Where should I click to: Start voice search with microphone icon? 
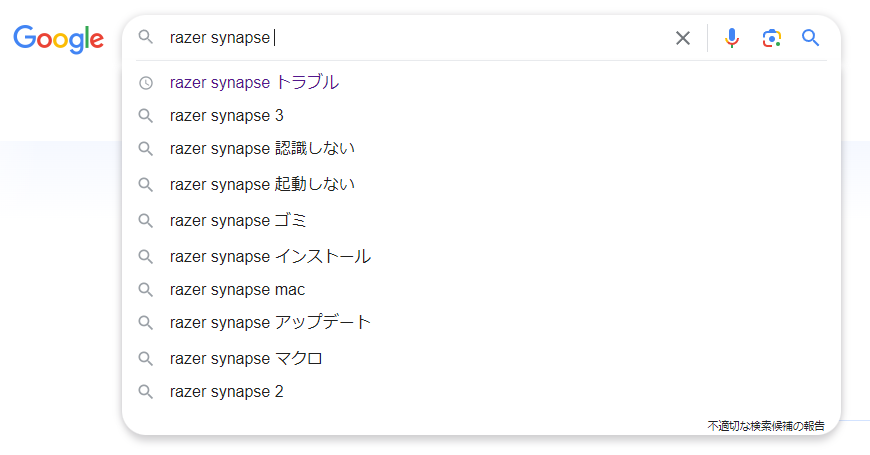[x=732, y=38]
